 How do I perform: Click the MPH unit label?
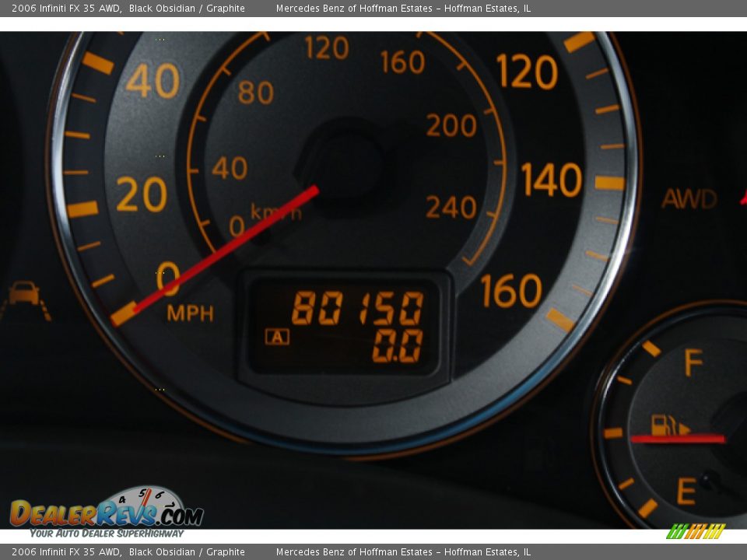tap(190, 313)
